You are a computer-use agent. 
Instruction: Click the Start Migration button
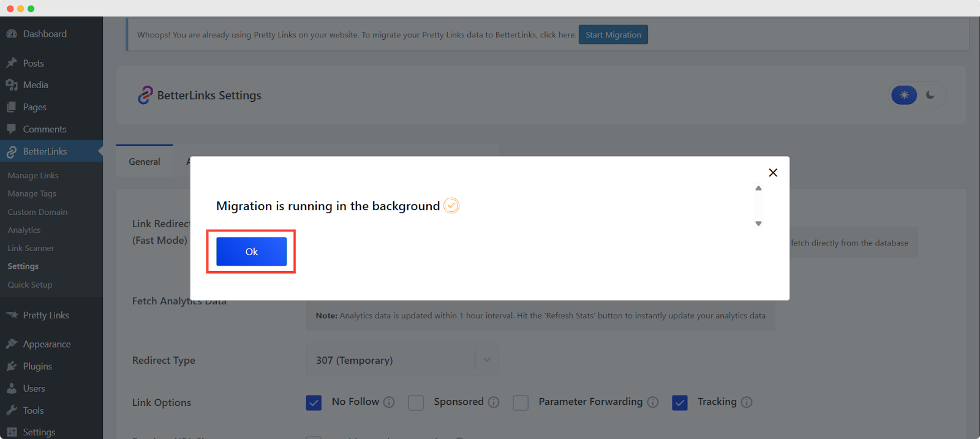click(x=613, y=35)
